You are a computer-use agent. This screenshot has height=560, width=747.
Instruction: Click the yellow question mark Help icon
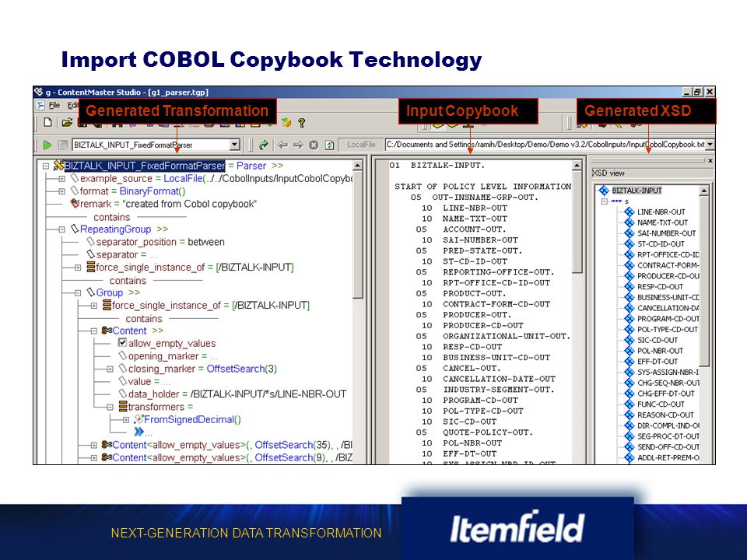301,123
